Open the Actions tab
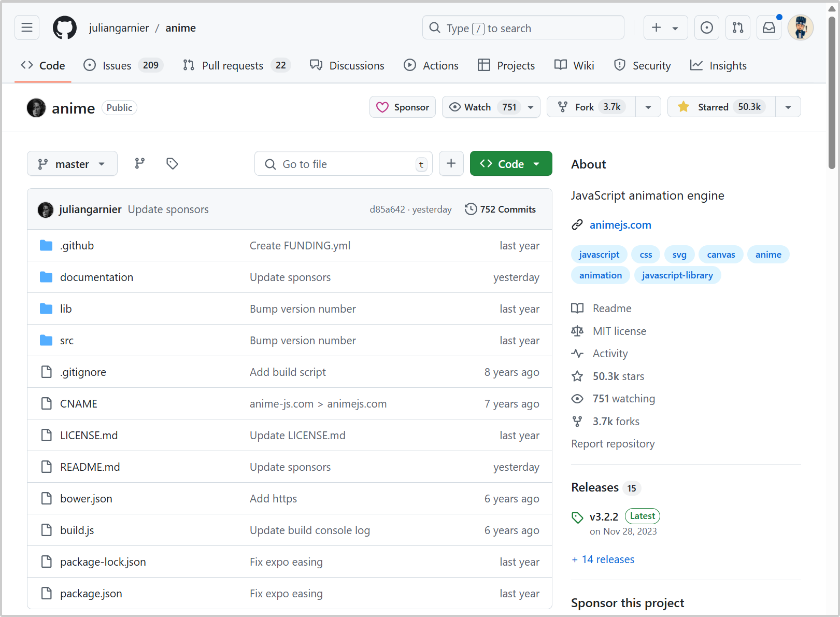 (x=431, y=66)
